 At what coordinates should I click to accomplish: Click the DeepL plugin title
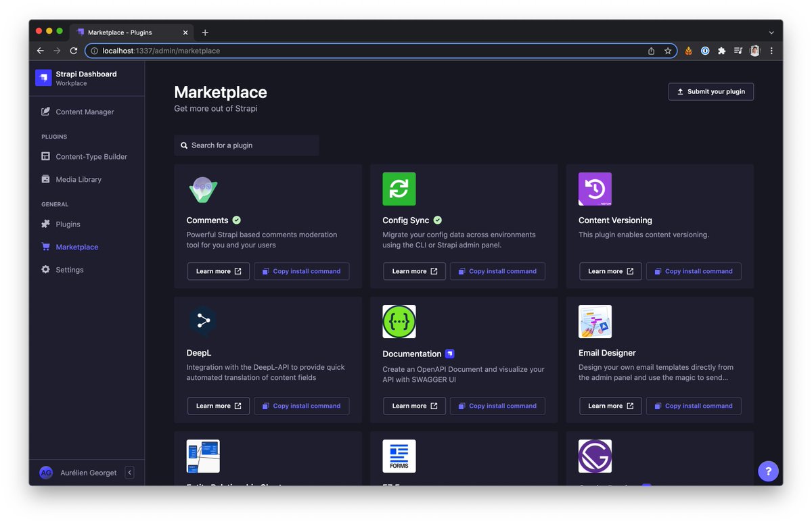pyautogui.click(x=199, y=353)
